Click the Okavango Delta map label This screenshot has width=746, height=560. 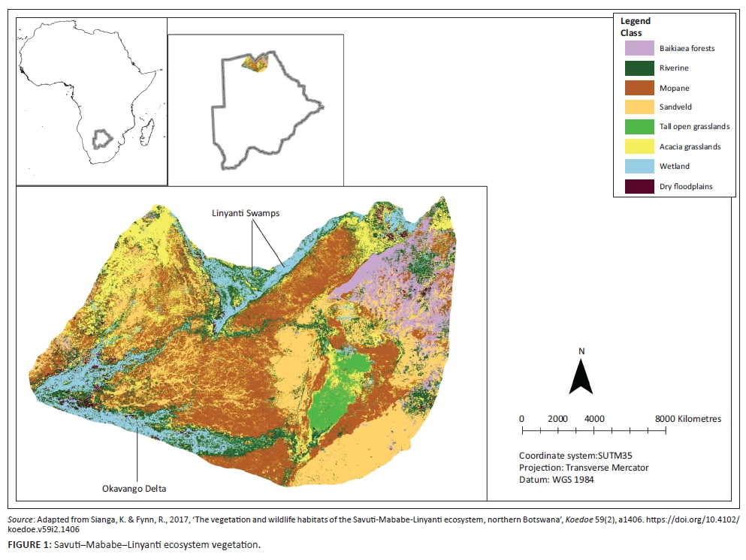pos(134,489)
